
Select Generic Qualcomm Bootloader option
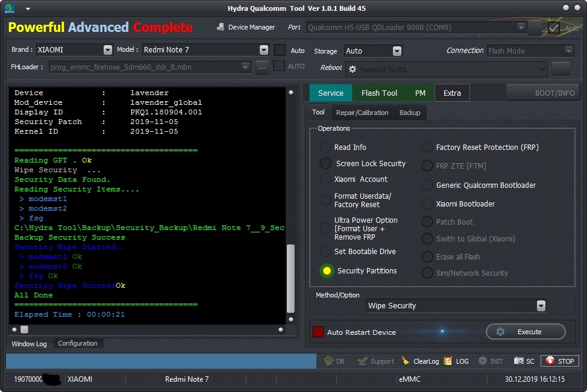point(427,185)
